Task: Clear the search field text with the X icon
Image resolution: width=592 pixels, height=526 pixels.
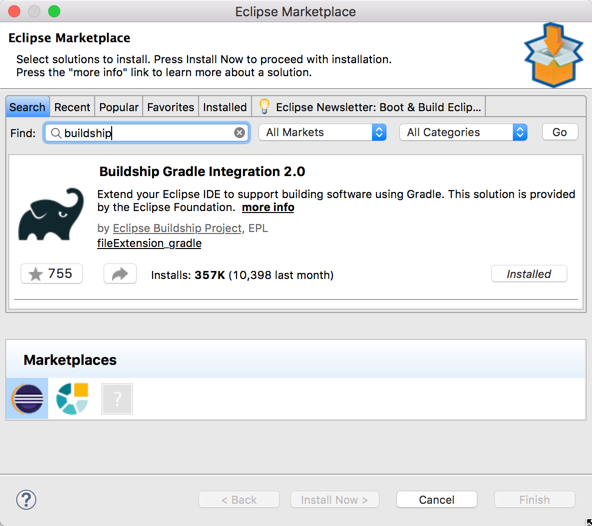Action: [239, 133]
